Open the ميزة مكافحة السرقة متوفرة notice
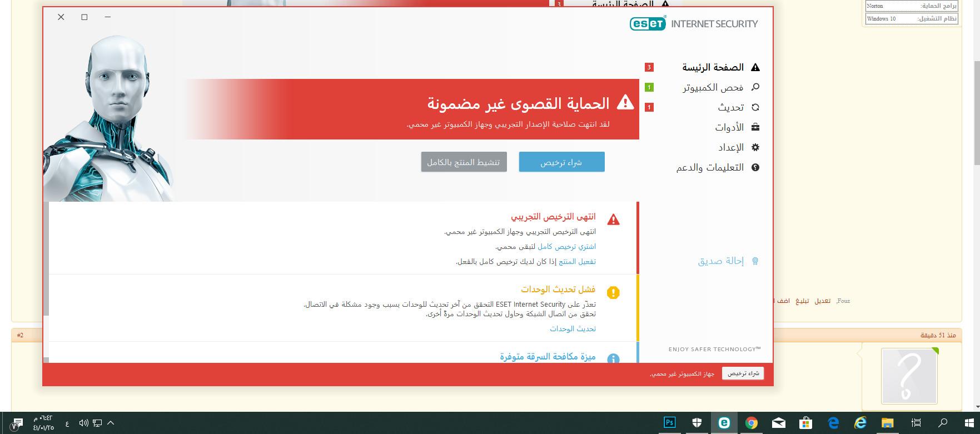The width and height of the screenshot is (980, 434). click(x=548, y=356)
